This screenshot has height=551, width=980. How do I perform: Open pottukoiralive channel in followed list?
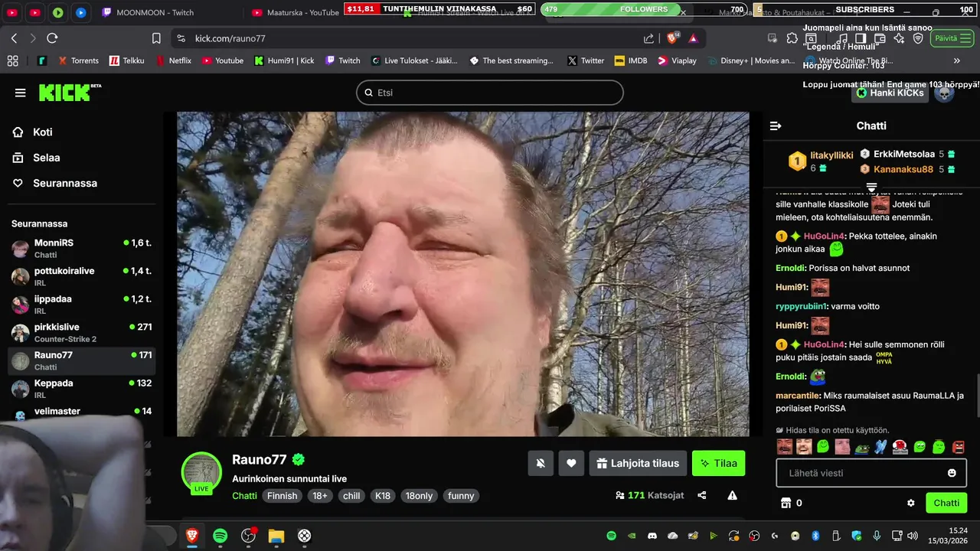(81, 276)
